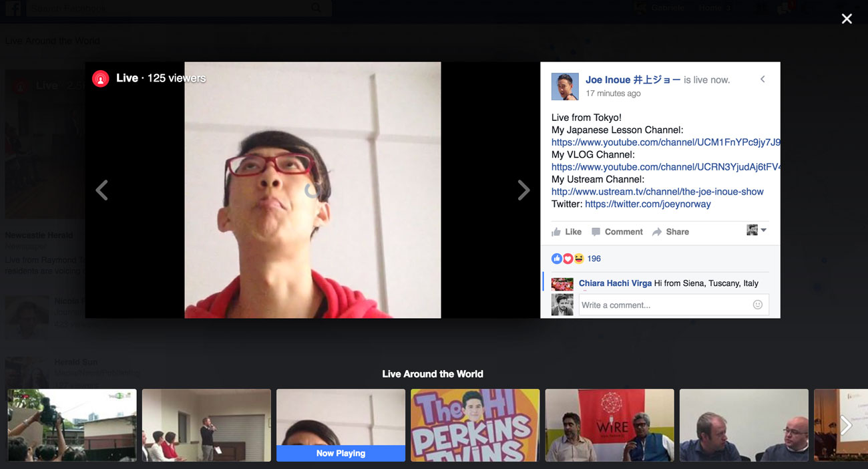Collapse the post side panel arrow

click(763, 80)
